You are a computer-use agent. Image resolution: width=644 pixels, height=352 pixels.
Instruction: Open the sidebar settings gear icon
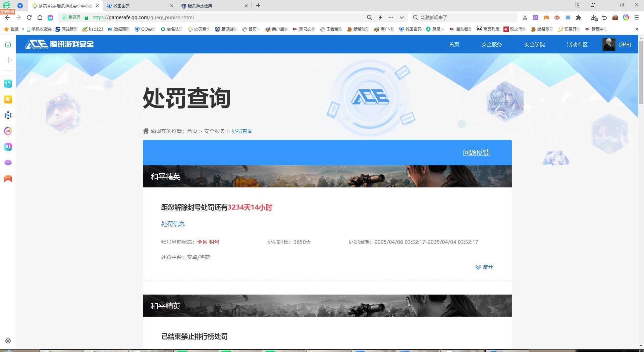pos(8,341)
